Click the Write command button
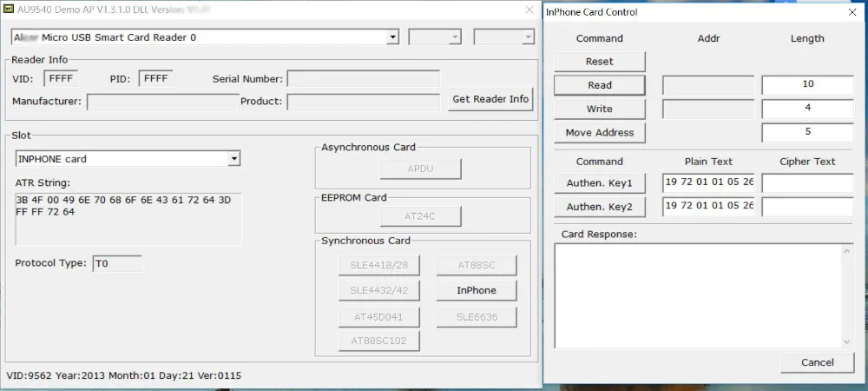Image resolution: width=868 pixels, height=391 pixels. (x=600, y=109)
